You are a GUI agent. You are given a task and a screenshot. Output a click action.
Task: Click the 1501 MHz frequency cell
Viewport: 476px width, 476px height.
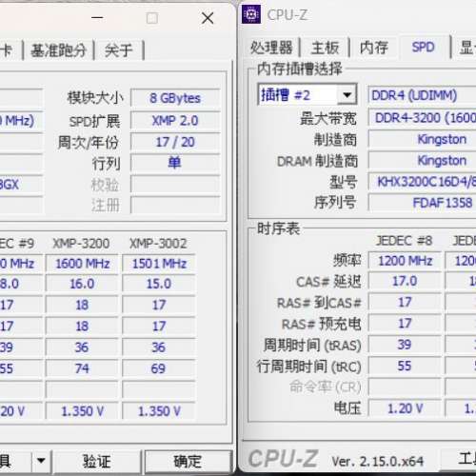159,264
